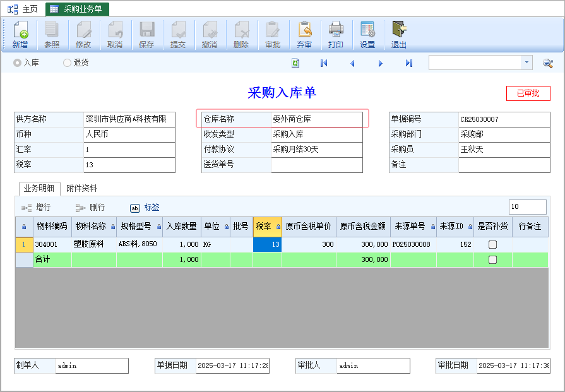This screenshot has width=565, height=392.
Task: Click the 付款协议 field 采购月结30天
Action: [x=317, y=150]
